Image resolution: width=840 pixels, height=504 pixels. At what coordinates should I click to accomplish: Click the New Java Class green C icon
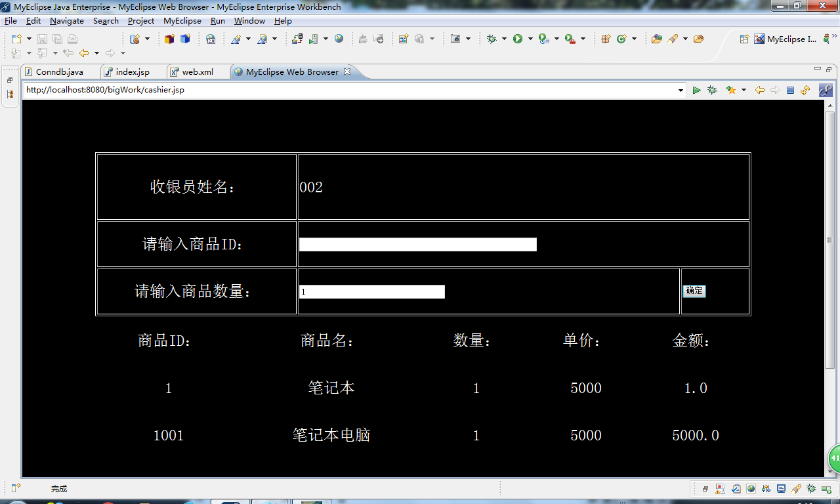(x=621, y=39)
